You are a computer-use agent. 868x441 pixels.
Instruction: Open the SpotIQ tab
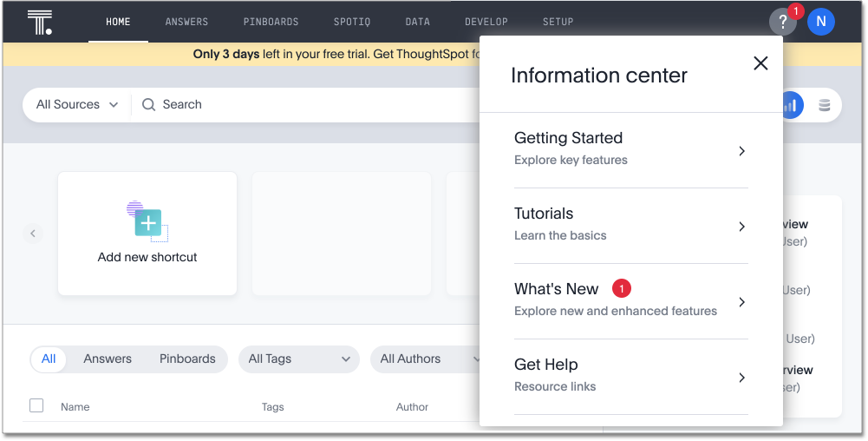(352, 22)
